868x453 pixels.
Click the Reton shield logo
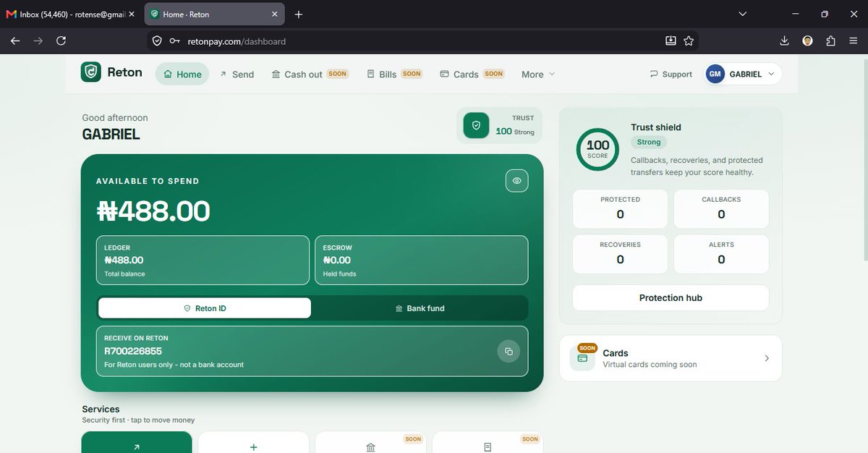coord(91,72)
